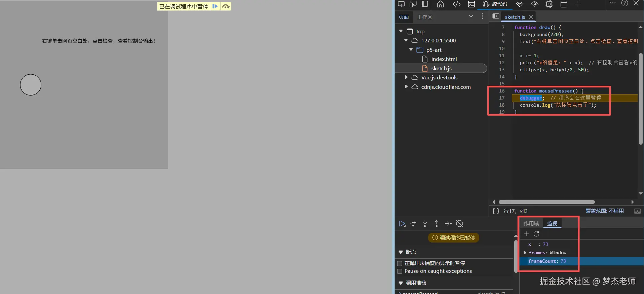Enable Pause on caught exceptions
The height and width of the screenshot is (294, 644).
(x=400, y=271)
